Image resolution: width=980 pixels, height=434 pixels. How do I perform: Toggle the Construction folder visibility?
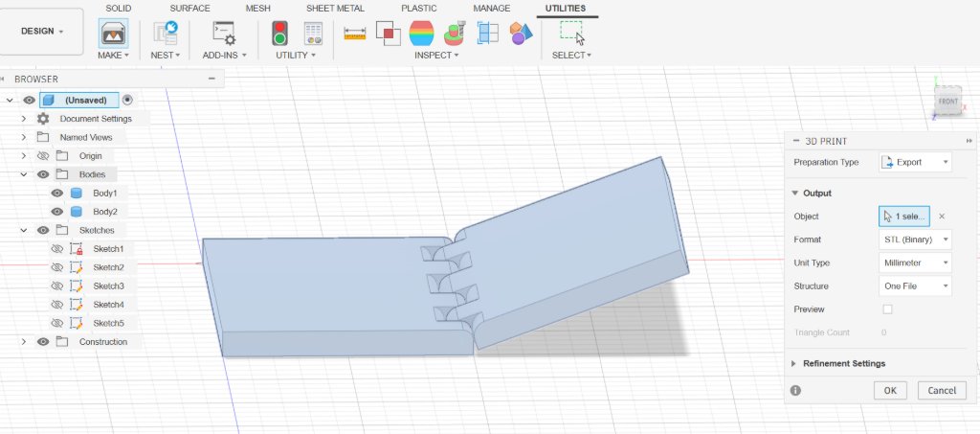[42, 342]
